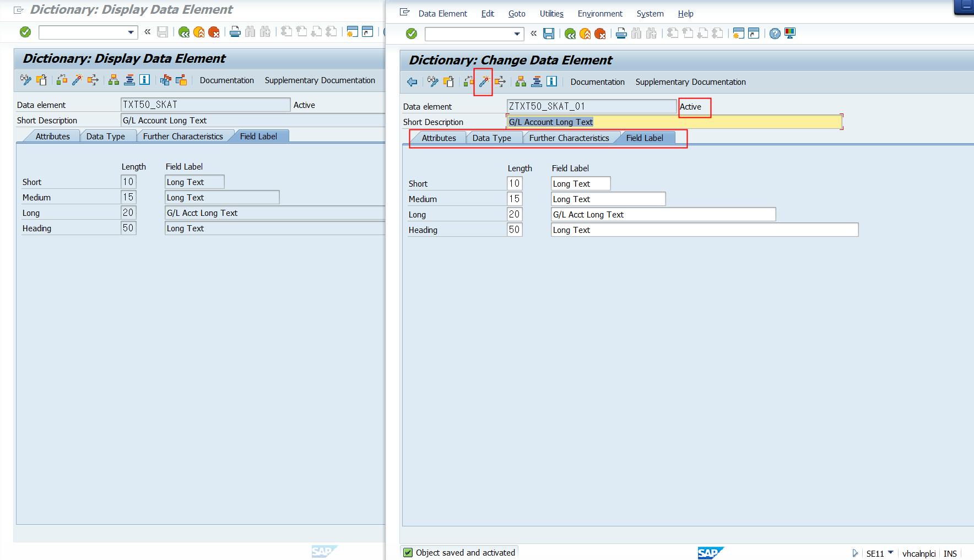
Task: Click Documentation button in Change window
Action: pyautogui.click(x=597, y=82)
